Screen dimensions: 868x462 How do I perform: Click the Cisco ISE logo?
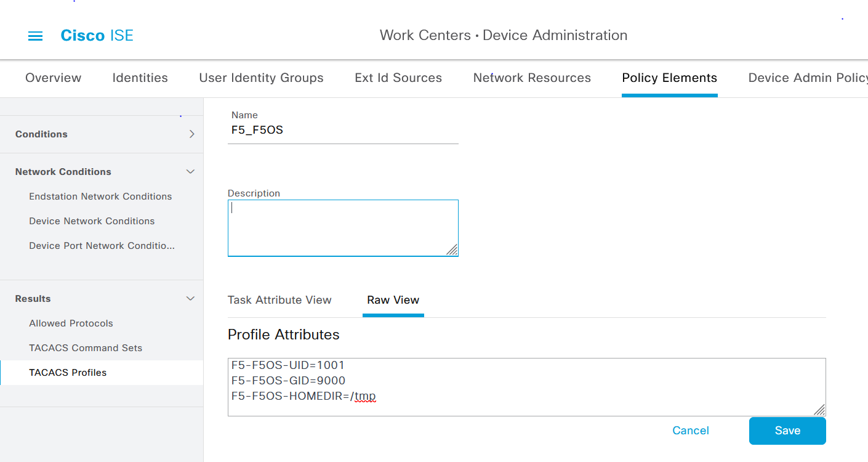(97, 36)
